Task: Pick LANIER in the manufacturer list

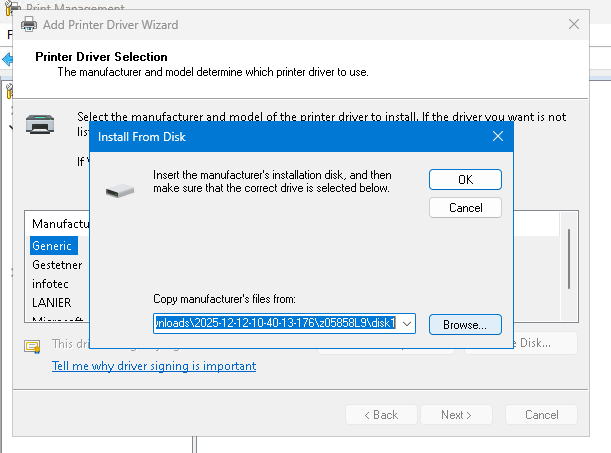Action: pyautogui.click(x=52, y=302)
